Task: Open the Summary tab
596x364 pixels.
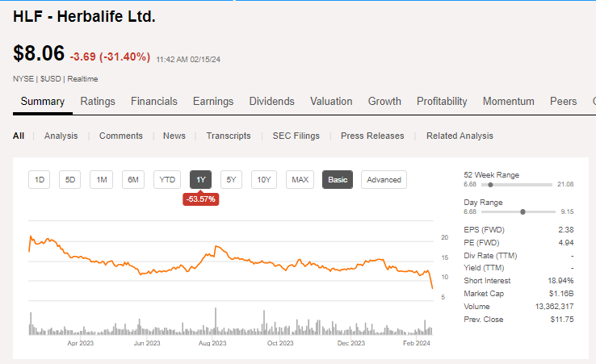Action: coord(43,102)
